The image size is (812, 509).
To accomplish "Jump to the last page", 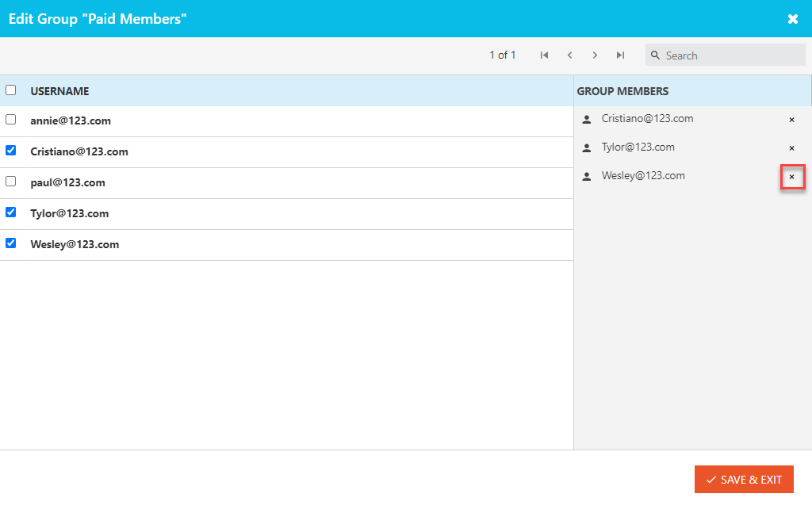I will [x=620, y=55].
